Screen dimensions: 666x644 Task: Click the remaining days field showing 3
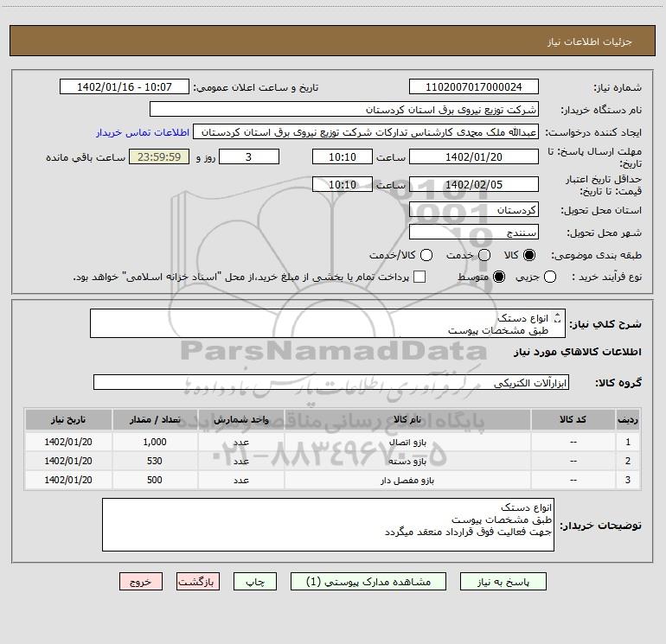click(x=249, y=156)
